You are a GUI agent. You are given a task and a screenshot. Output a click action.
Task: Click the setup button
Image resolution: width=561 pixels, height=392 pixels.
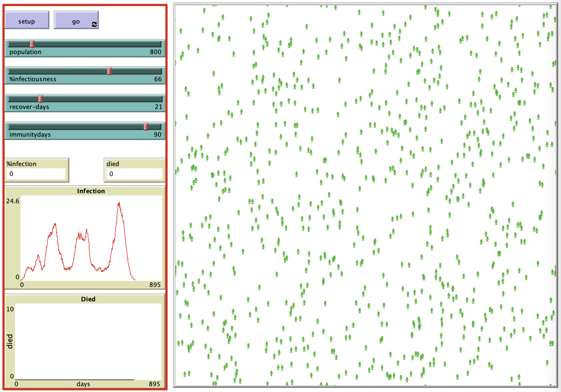point(27,20)
